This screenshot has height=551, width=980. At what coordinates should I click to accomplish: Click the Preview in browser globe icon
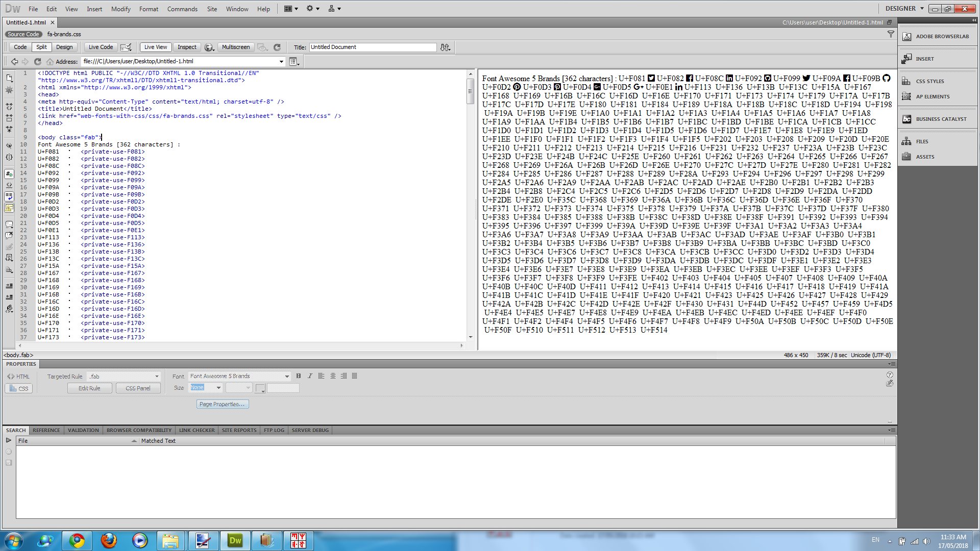pos(209,47)
